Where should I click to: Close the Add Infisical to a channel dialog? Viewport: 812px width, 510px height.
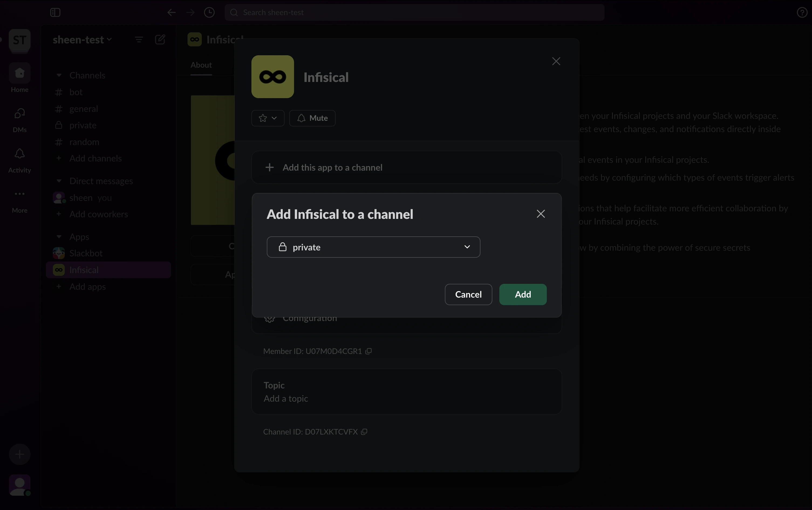click(541, 214)
